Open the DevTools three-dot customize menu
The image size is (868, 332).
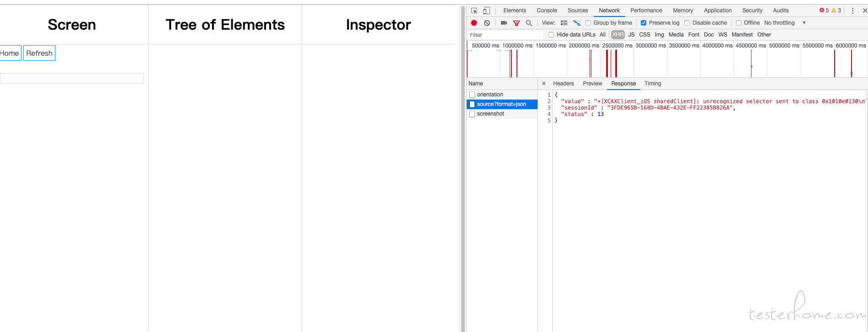[x=852, y=11]
